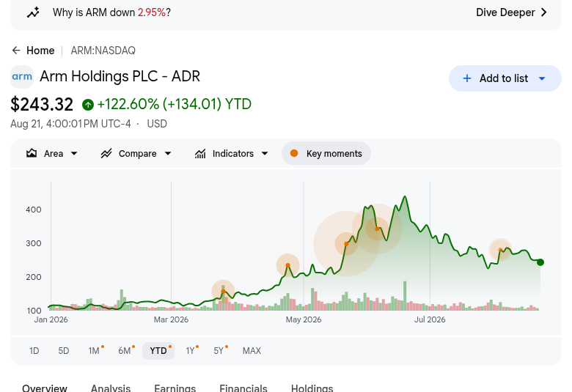Image resolution: width=572 pixels, height=392 pixels.
Task: Select the MAX time range
Action: tap(252, 351)
